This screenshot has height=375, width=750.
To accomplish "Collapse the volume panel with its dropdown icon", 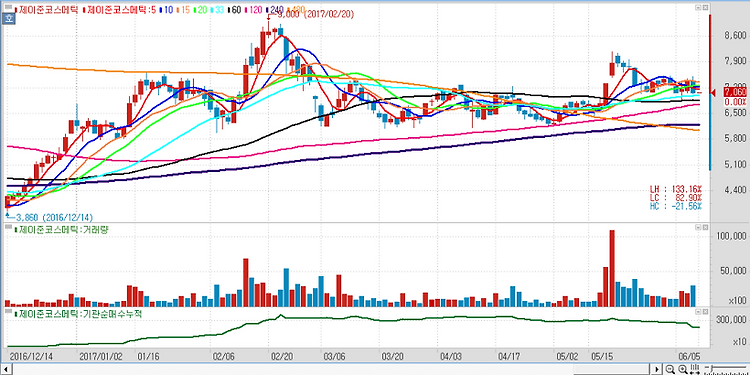I will coord(699,227).
